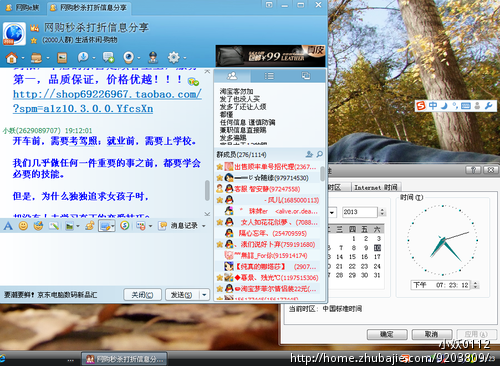Click the 发送(S) send button
The height and width of the screenshot is (366, 500).
[x=182, y=295]
